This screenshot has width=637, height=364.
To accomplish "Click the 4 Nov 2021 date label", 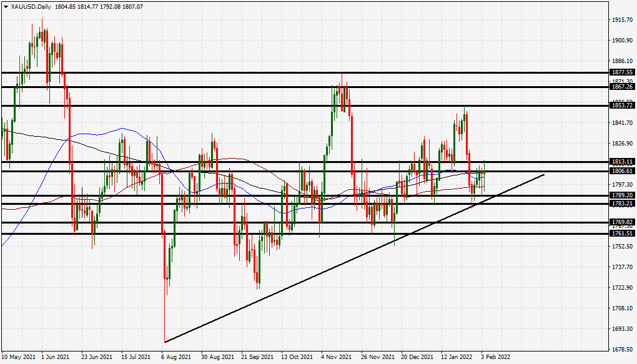I will tap(337, 357).
